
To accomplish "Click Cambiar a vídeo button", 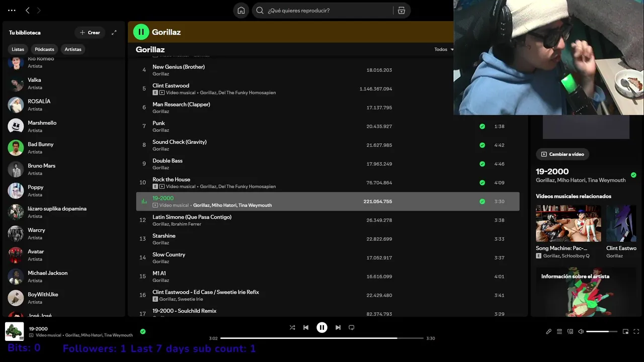I will [563, 154].
